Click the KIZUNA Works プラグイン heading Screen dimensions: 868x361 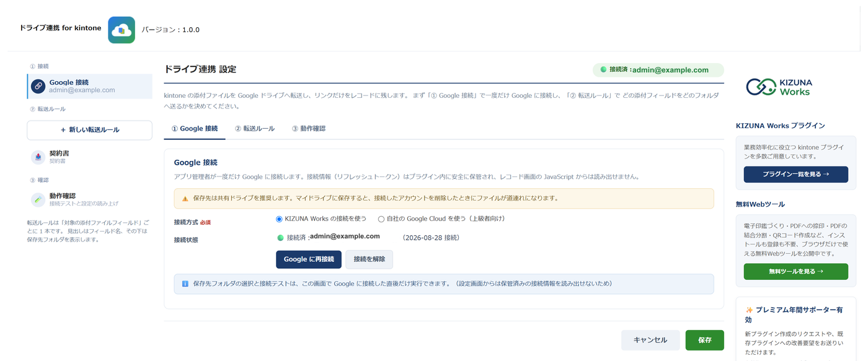[x=781, y=126]
